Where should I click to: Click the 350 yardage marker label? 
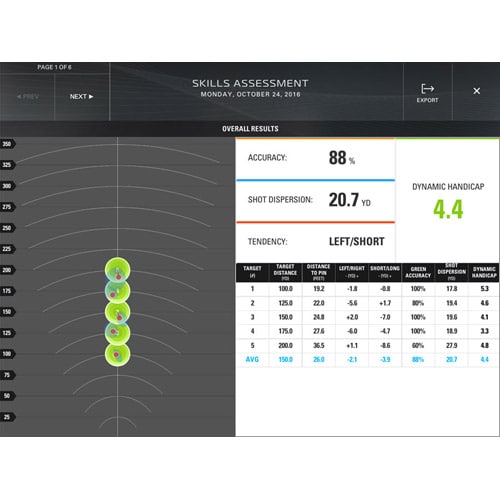[x=7, y=144]
